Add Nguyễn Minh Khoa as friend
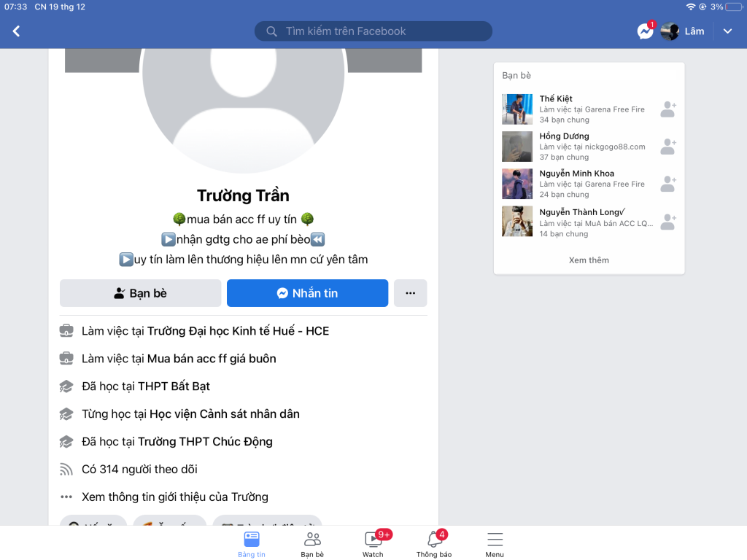The width and height of the screenshot is (747, 560). tap(668, 184)
